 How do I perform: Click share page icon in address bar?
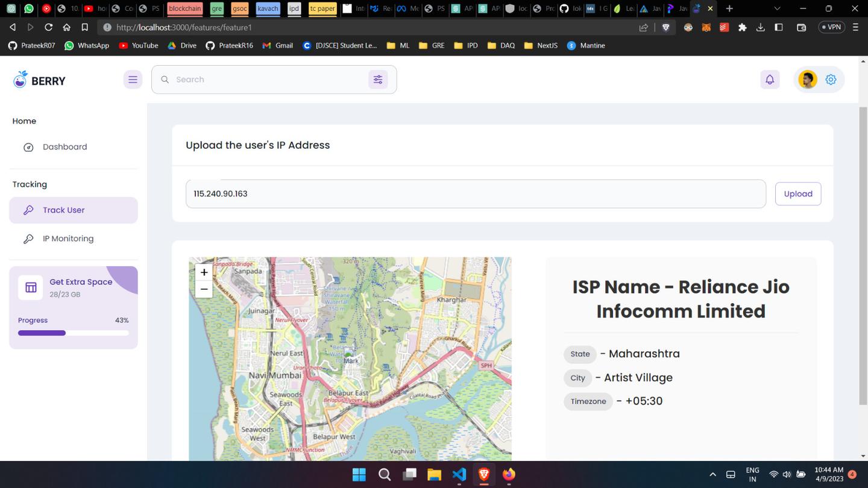(x=644, y=27)
